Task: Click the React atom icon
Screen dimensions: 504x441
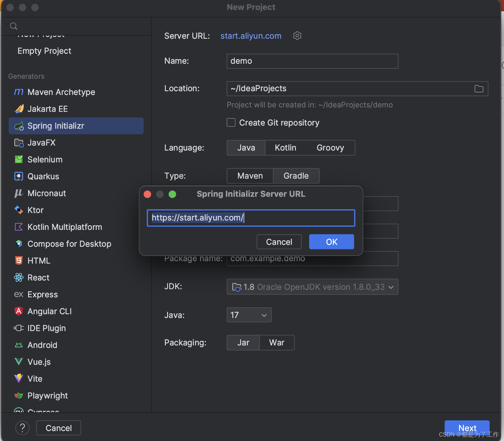Action: click(19, 278)
